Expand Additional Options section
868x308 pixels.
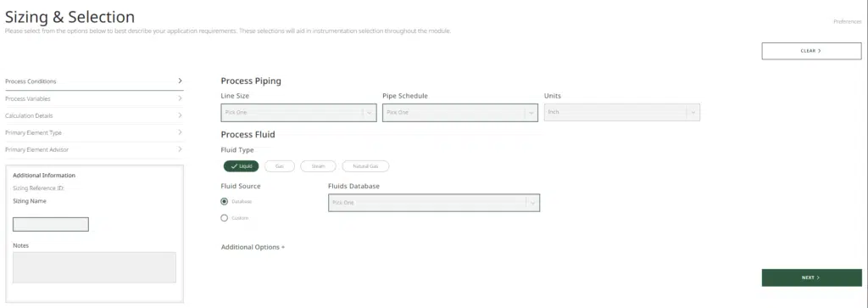pos(253,247)
